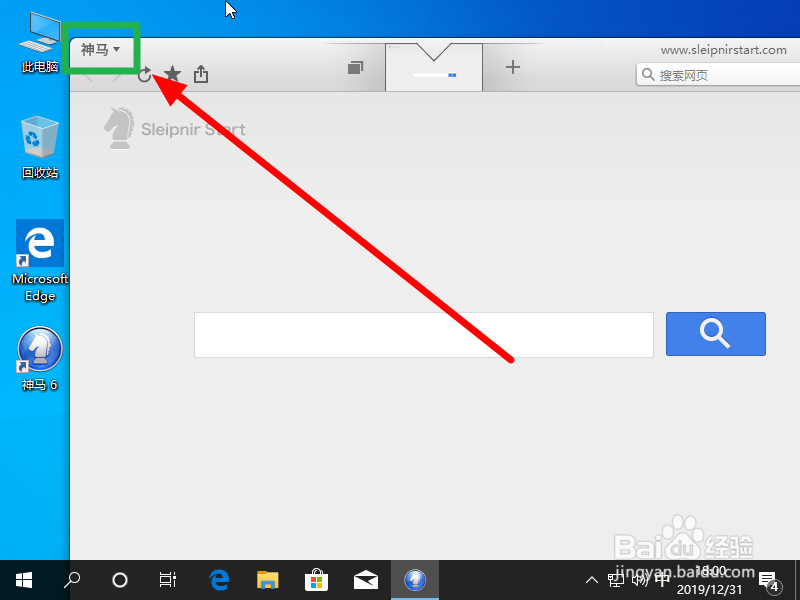Open Microsoft Store from the taskbar
800x600 pixels.
[316, 580]
